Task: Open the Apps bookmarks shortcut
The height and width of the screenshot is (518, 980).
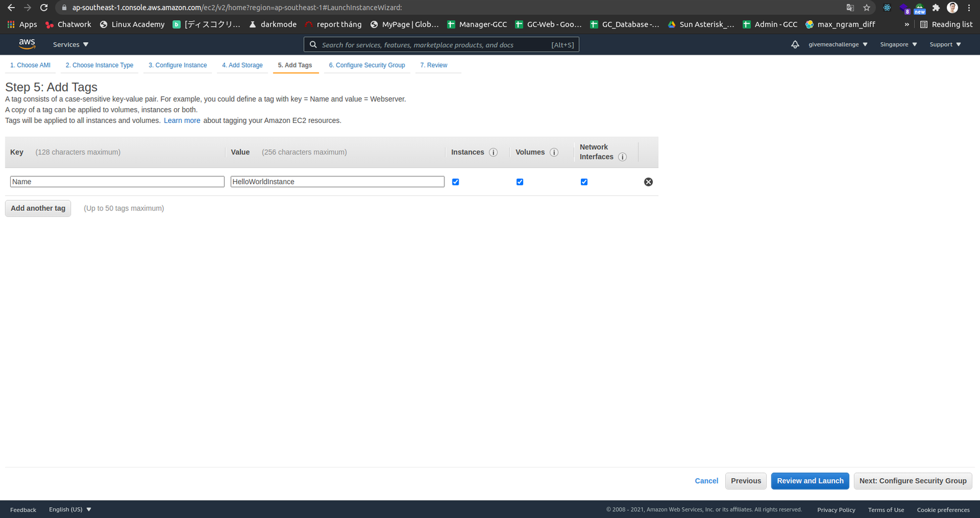Action: [x=22, y=24]
